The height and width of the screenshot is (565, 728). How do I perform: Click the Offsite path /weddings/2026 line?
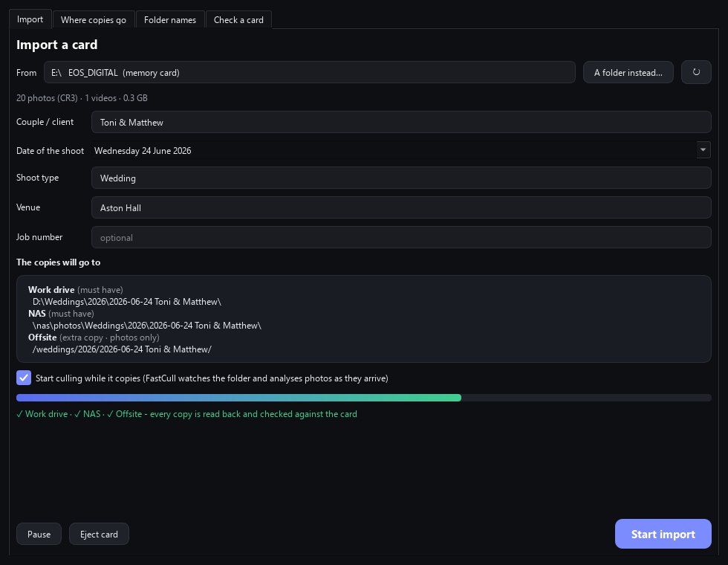pyautogui.click(x=122, y=349)
